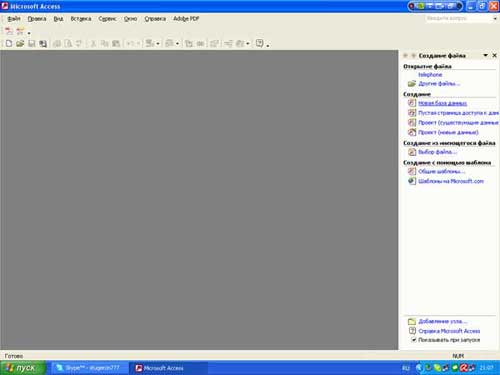
Task: Open the Сервис menu
Action: (107, 19)
